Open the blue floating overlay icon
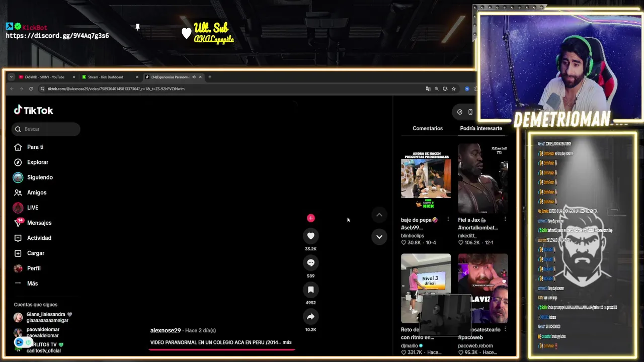The width and height of the screenshot is (644, 362). point(19,342)
